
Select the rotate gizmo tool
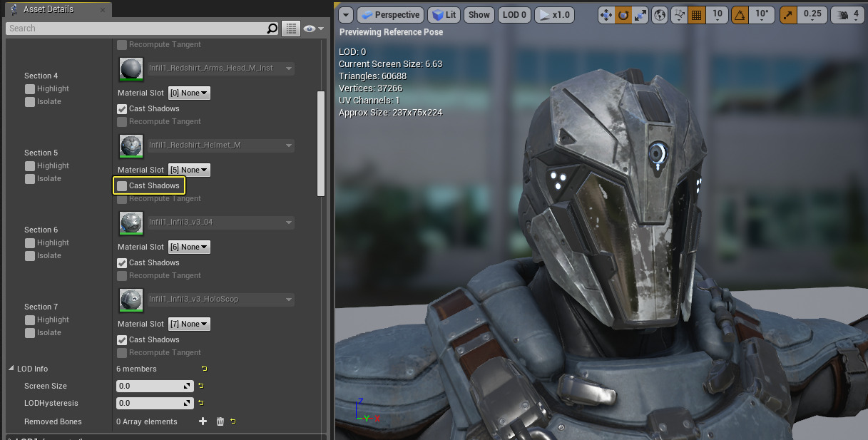(x=623, y=14)
